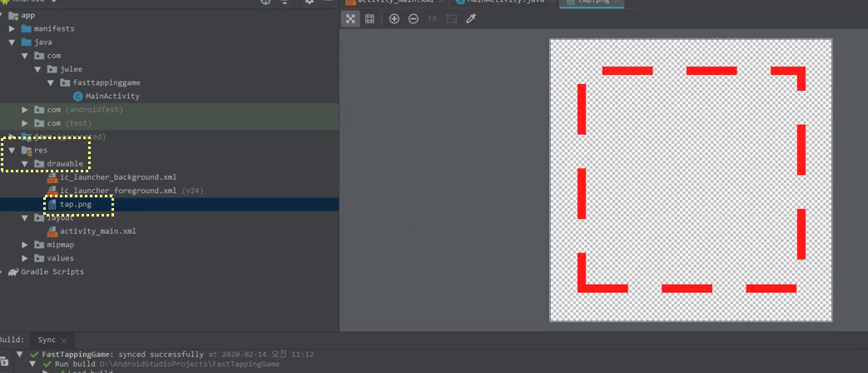
Task: Select the manifests folder label
Action: 54,29
